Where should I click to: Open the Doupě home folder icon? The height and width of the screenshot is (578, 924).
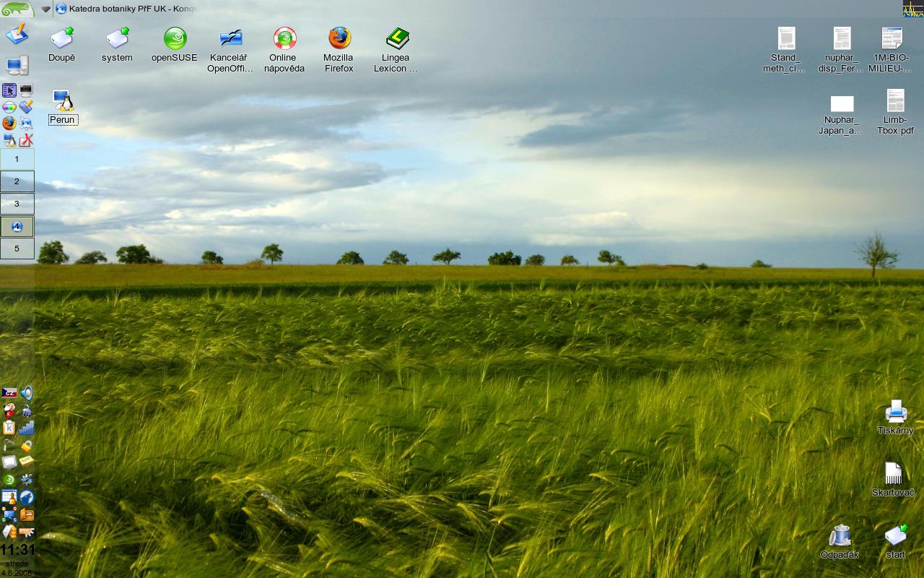62,39
